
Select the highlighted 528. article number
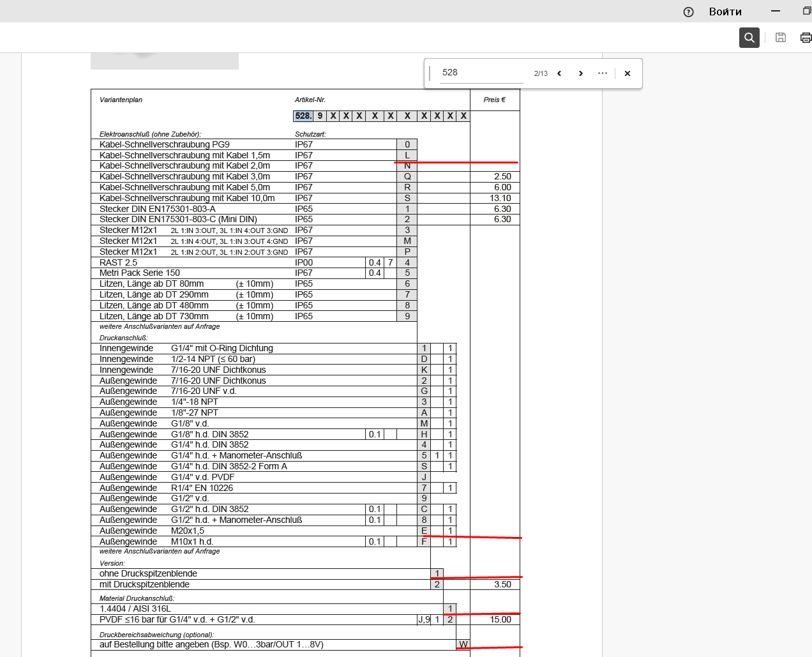click(303, 116)
